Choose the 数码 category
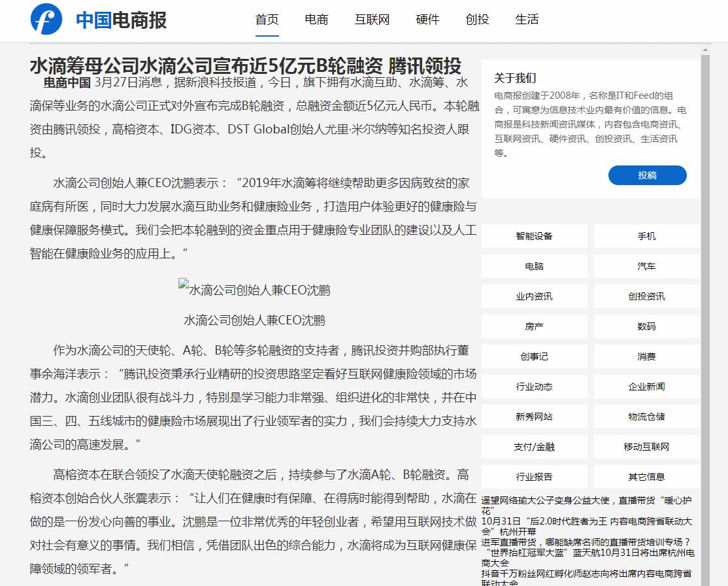The height and width of the screenshot is (586, 728). click(x=647, y=326)
